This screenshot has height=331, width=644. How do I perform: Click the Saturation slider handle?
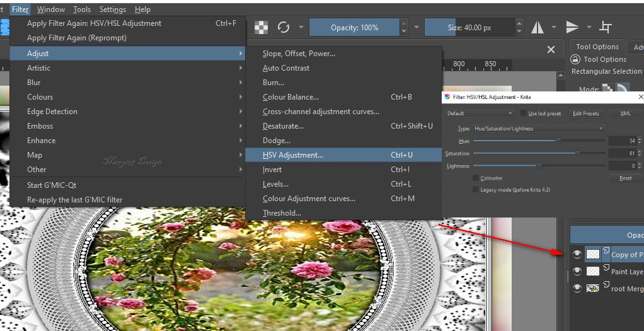(x=578, y=153)
